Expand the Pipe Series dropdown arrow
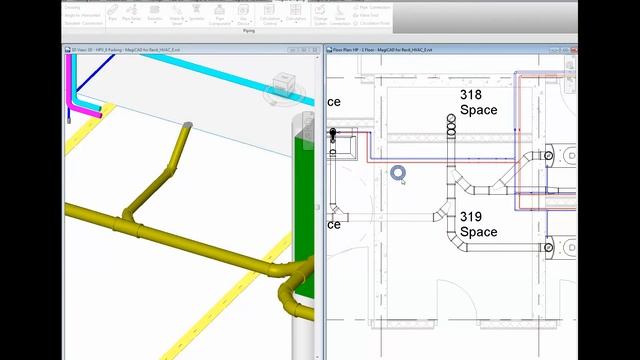 (x=131, y=23)
